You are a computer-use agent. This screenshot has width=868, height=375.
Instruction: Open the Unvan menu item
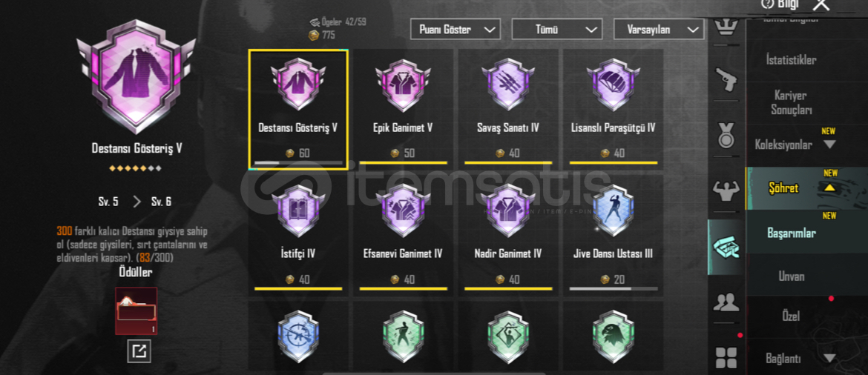792,276
